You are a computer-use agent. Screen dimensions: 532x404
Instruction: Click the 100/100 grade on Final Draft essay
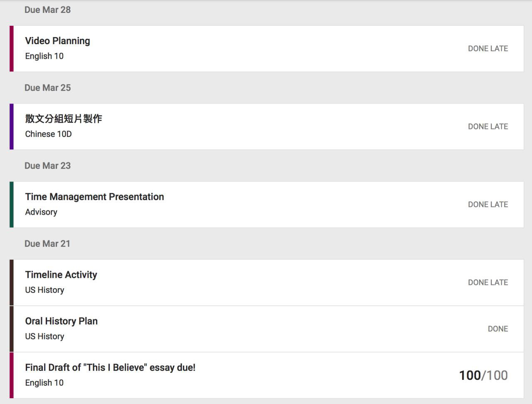[483, 375]
